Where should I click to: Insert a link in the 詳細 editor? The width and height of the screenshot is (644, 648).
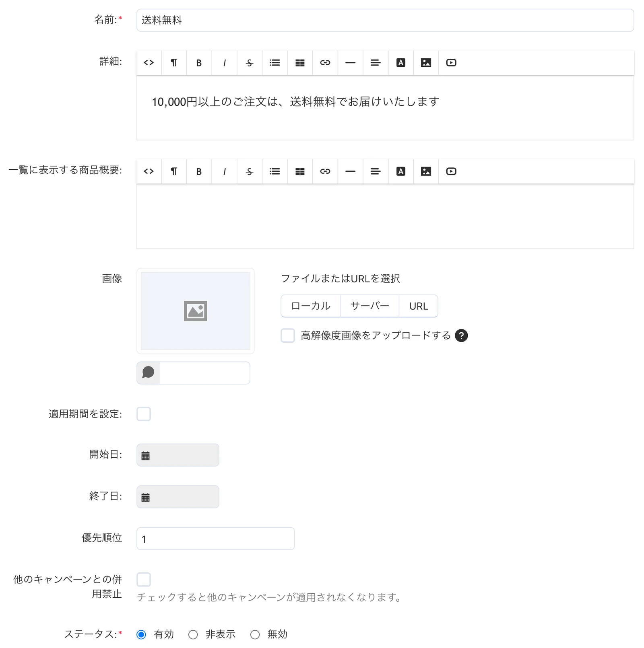click(x=325, y=63)
